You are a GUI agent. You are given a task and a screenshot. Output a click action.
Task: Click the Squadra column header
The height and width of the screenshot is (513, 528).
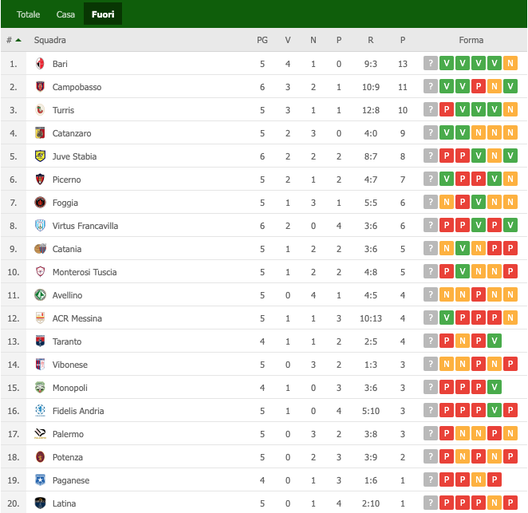click(50, 40)
